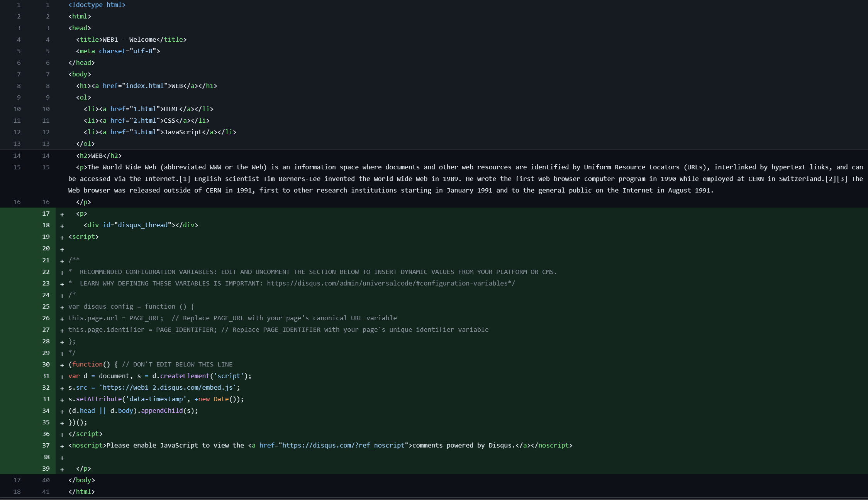Click the plus marker on line 37
868x500 pixels.
62,446
